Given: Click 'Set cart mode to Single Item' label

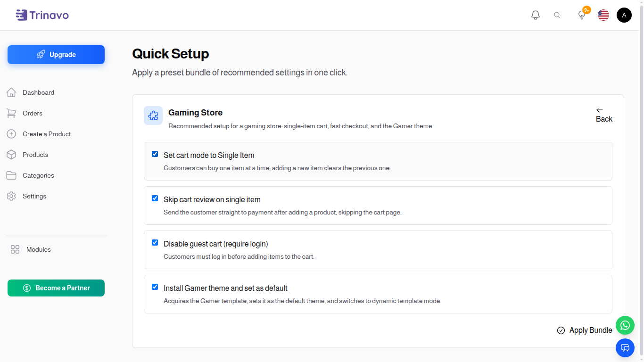Looking at the screenshot, I should coord(209,155).
